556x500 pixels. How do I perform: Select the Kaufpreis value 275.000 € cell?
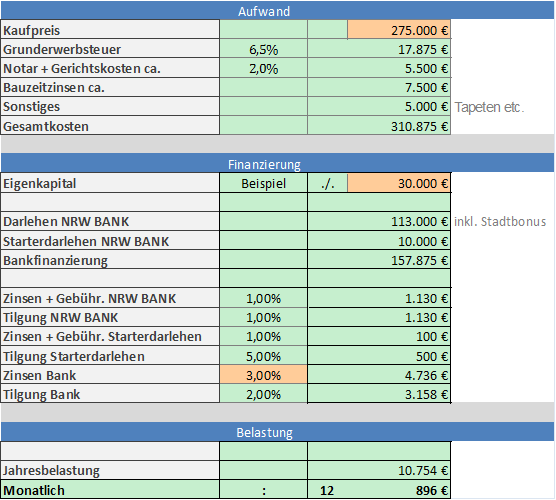(399, 30)
